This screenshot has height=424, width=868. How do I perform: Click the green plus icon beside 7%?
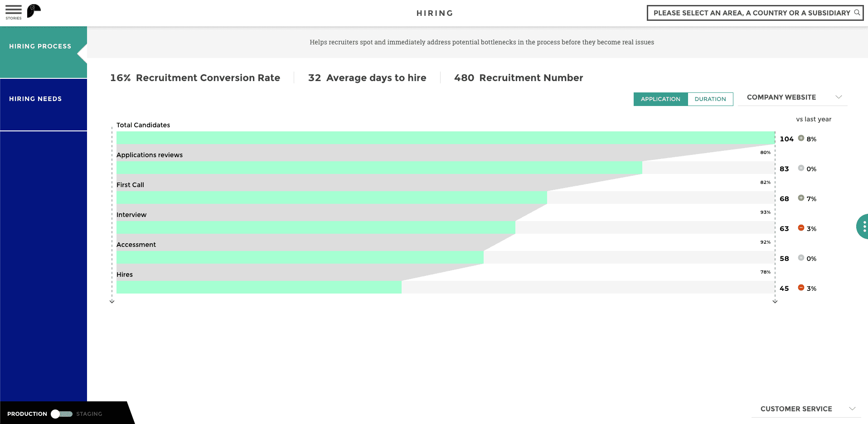click(x=801, y=198)
